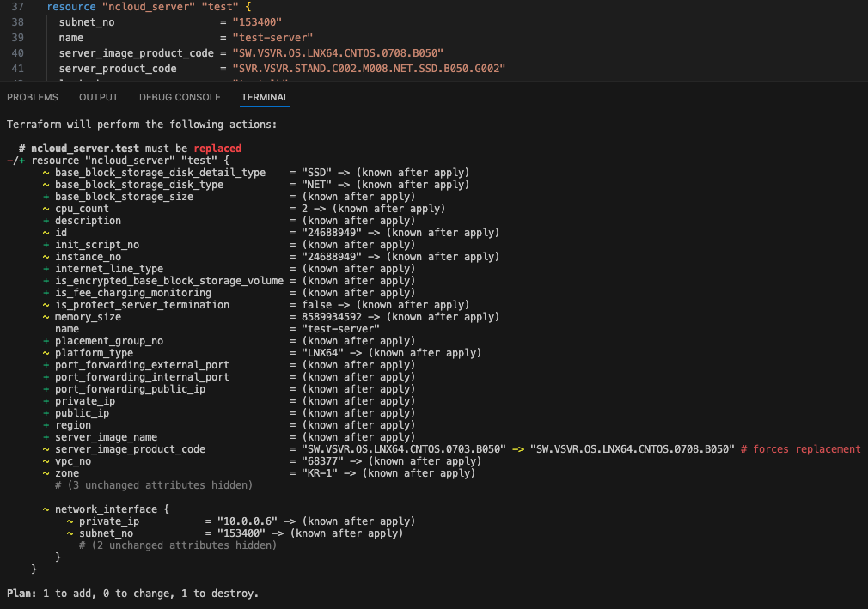Image resolution: width=868 pixels, height=609 pixels.
Task: Click the base_block_storage_size attribute in terminal
Action: point(124,197)
